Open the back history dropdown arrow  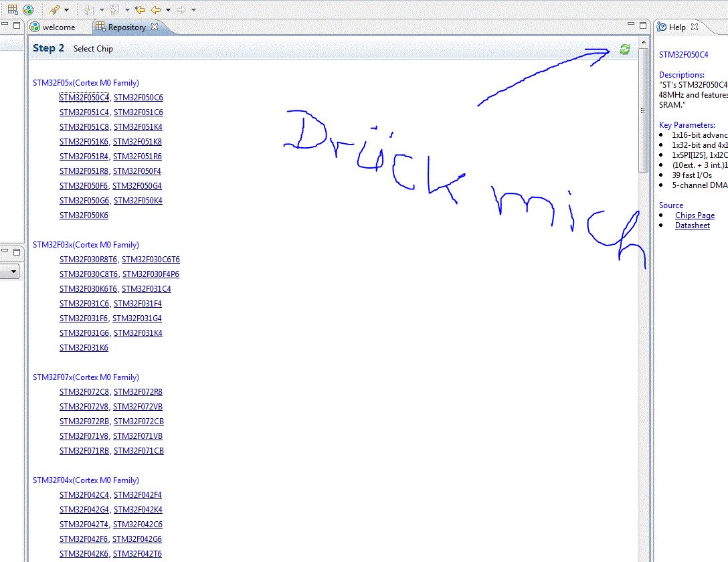click(x=168, y=10)
